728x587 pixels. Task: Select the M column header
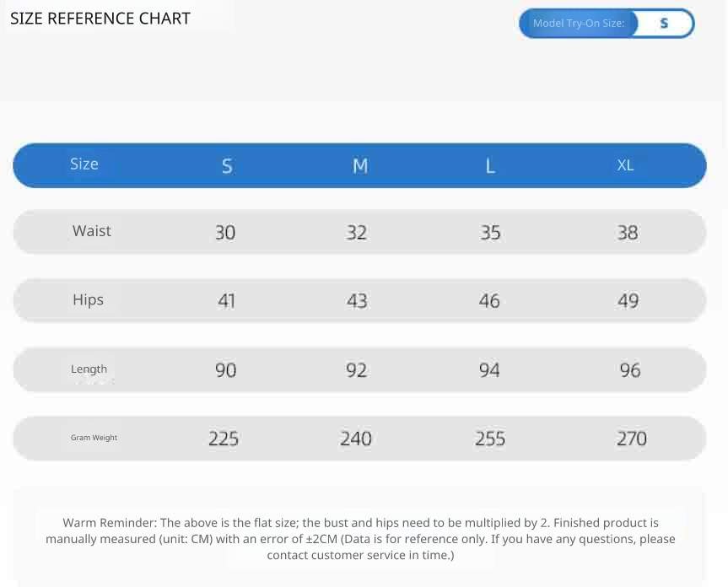[360, 166]
